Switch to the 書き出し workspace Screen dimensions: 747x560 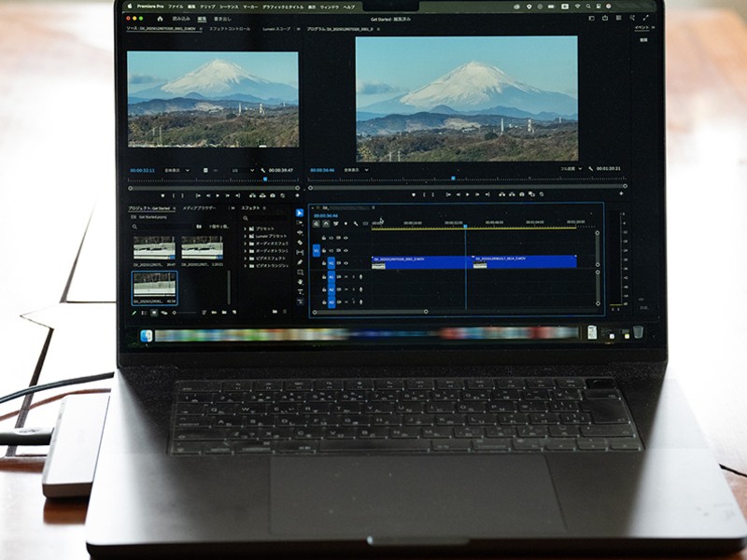[223, 18]
